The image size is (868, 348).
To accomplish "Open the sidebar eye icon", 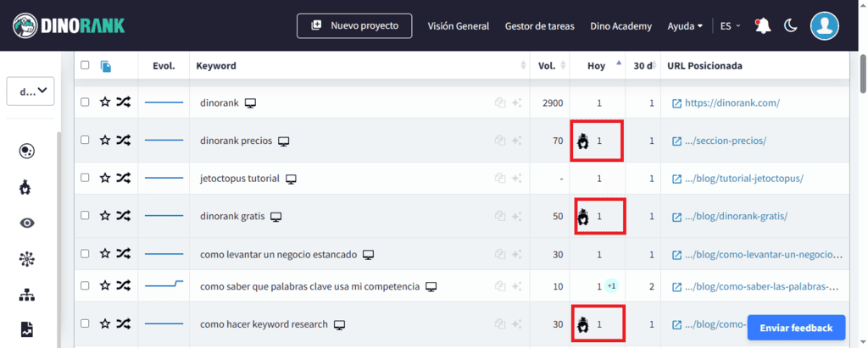I will pos(27,223).
